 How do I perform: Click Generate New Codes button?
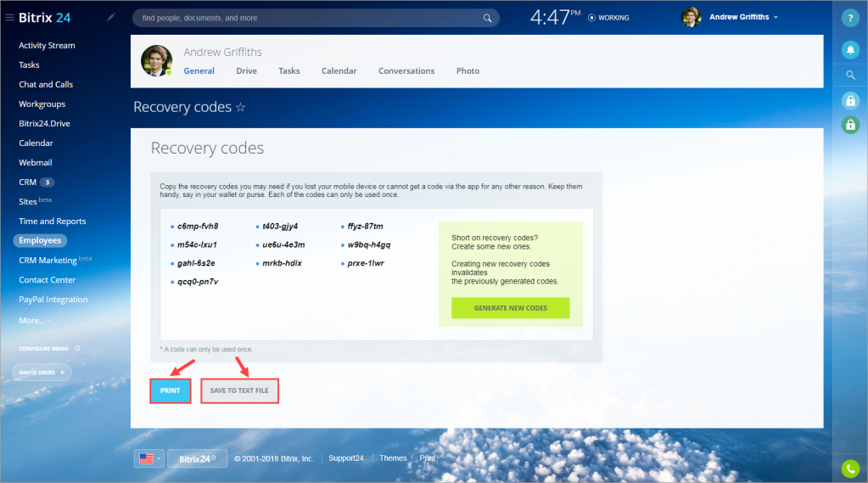511,308
